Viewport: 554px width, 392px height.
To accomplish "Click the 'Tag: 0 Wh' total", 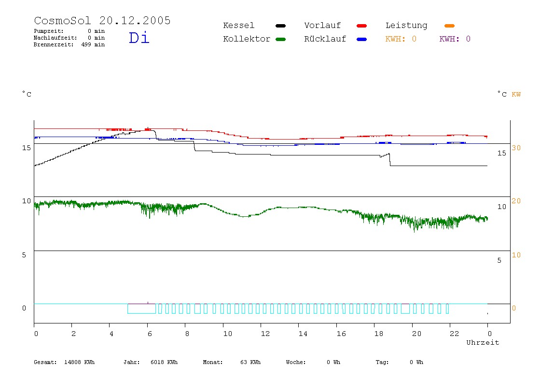I will [x=399, y=362].
